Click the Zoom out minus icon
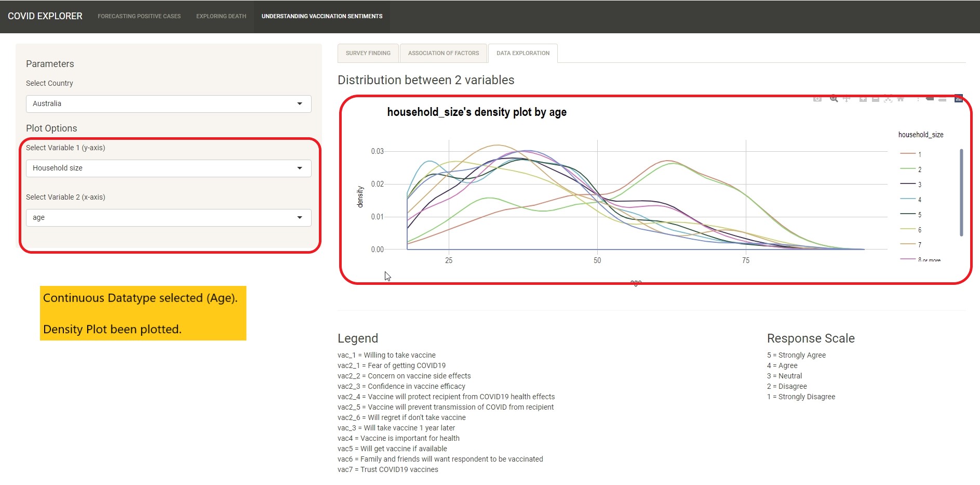980x485 pixels. 875,99
